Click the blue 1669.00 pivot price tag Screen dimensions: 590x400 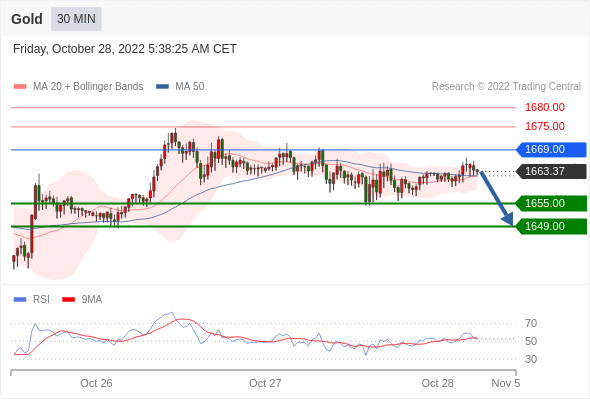551,149
